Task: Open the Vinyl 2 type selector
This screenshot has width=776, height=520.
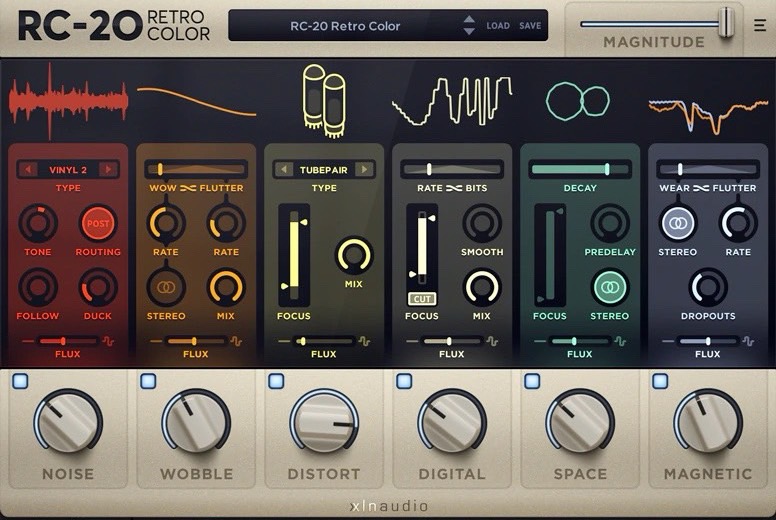Action: 68,170
